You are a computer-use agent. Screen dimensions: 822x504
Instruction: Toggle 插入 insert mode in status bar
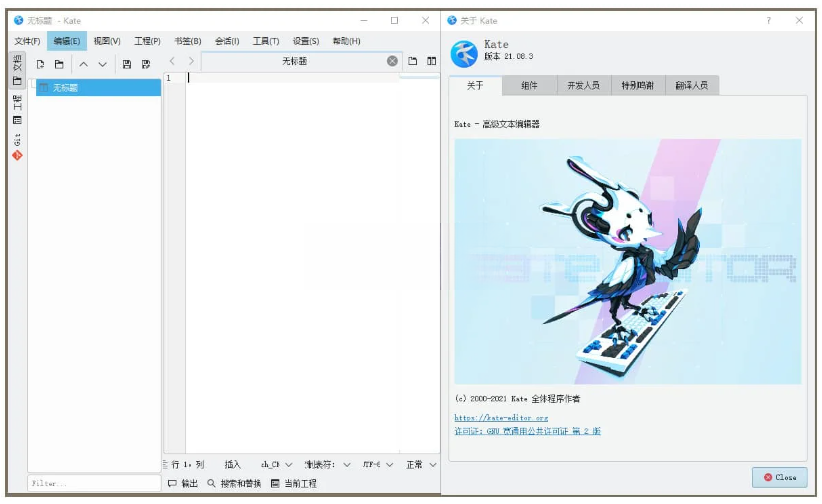232,465
